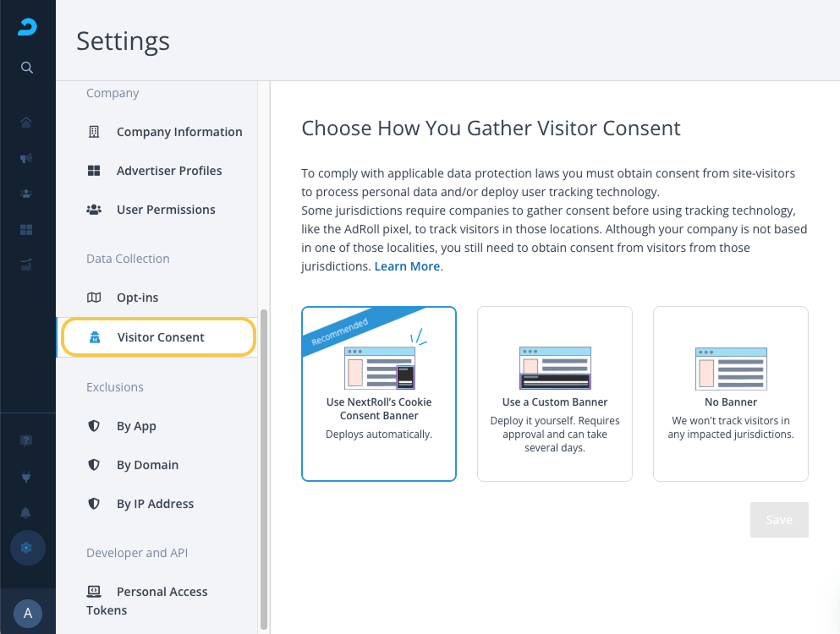Open the help question mark icon
The height and width of the screenshot is (634, 840).
click(x=27, y=440)
